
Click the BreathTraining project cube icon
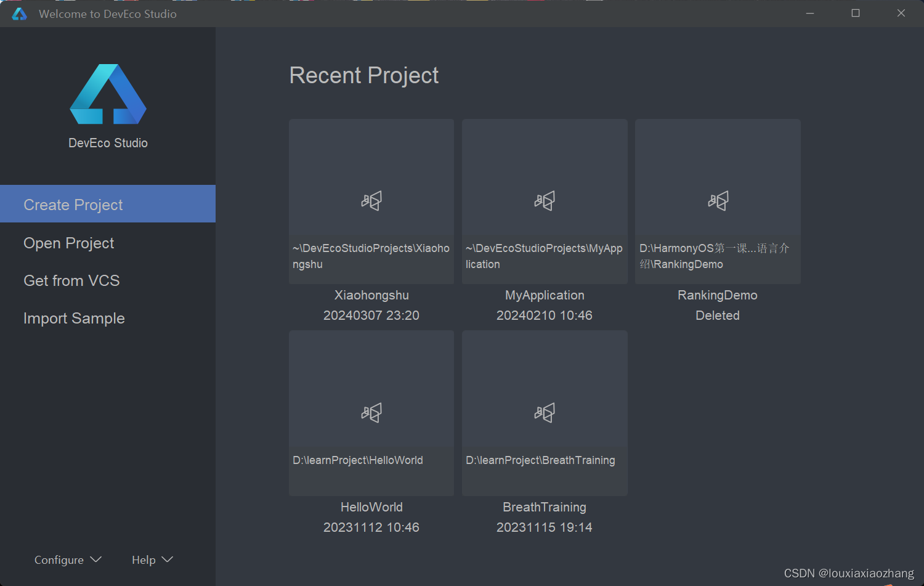point(545,412)
